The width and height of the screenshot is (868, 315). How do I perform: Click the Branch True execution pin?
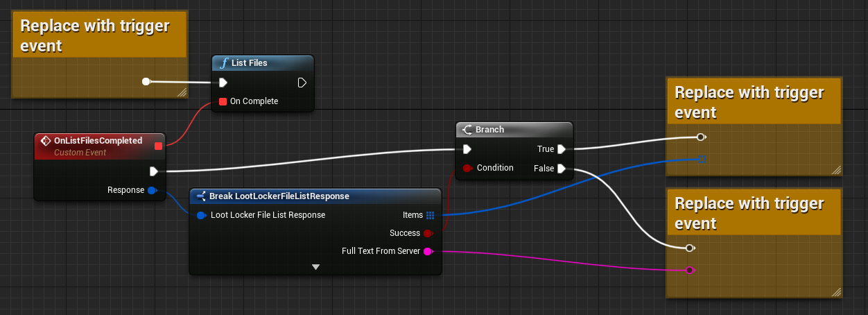[x=562, y=149]
